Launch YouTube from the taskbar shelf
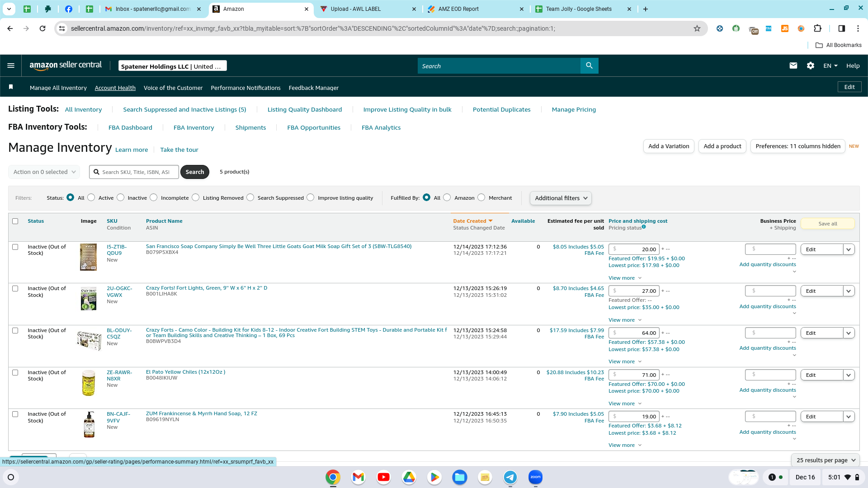868x488 pixels. coord(383,477)
